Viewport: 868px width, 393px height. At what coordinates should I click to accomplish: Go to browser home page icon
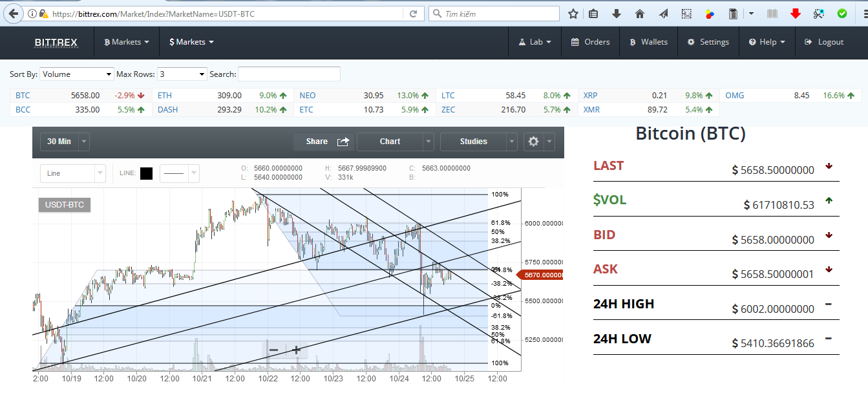[x=640, y=14]
